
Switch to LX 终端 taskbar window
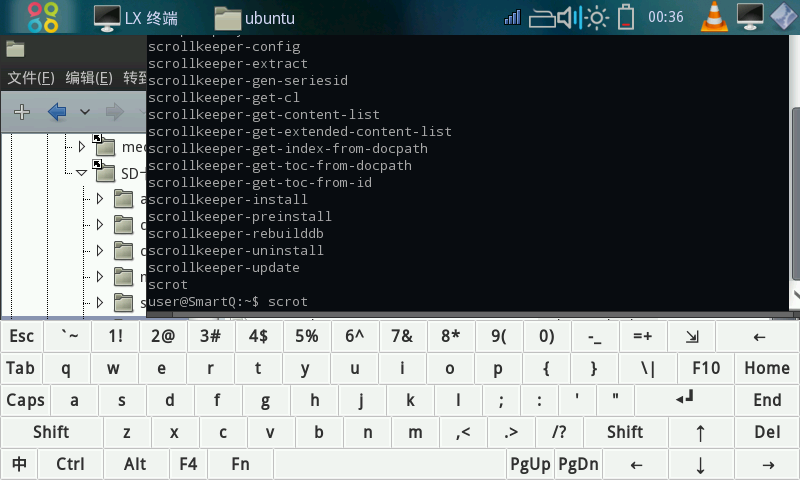pyautogui.click(x=138, y=17)
